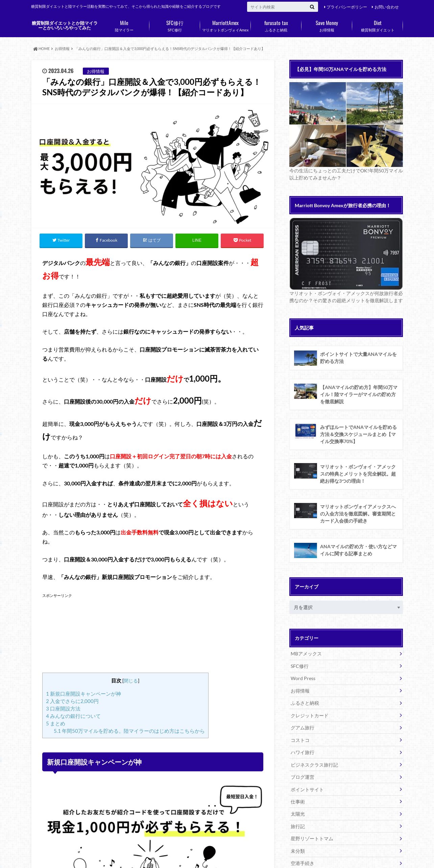This screenshot has width=434, height=868.
Task: Click the chevron beside 未分類 category
Action: click(401, 851)
